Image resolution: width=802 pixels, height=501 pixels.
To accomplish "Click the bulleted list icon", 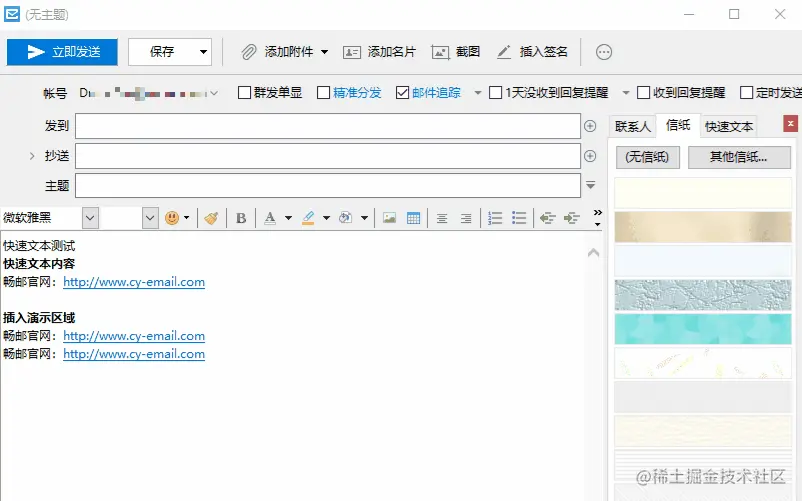I will click(519, 218).
